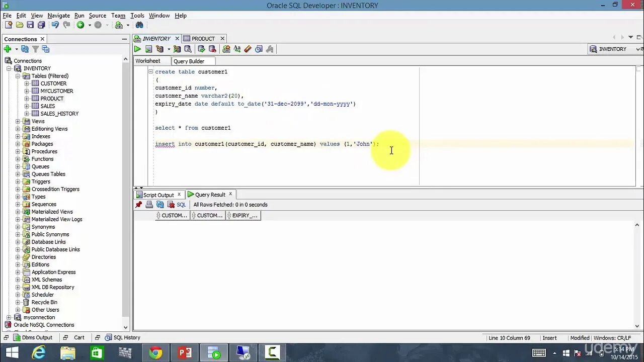The image size is (644, 362).
Task: Close the Query Result tab
Action: click(230, 194)
